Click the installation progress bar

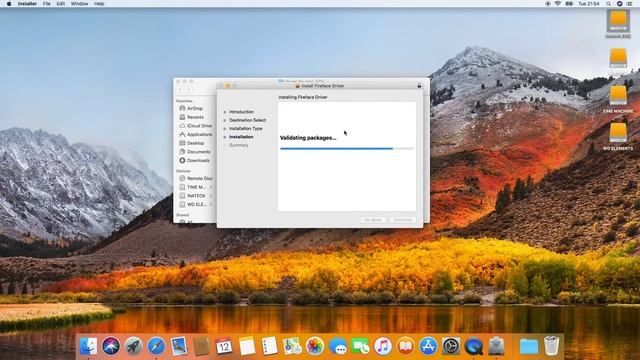click(x=347, y=149)
